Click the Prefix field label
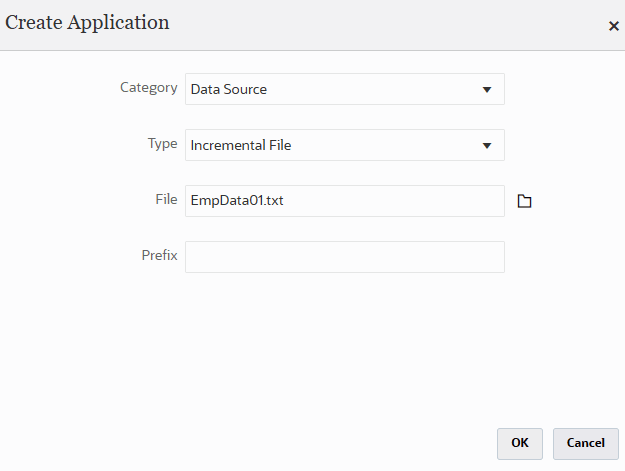 click(x=159, y=256)
